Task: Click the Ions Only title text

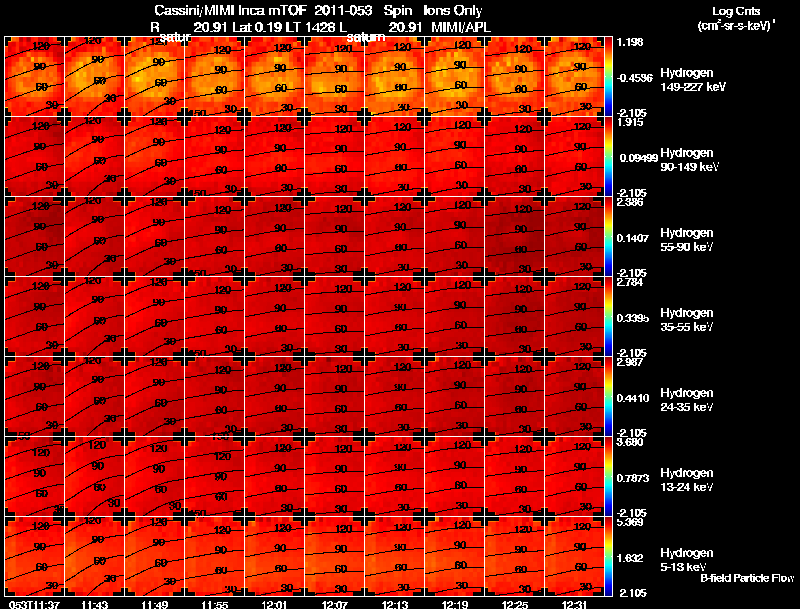Action: [453, 11]
